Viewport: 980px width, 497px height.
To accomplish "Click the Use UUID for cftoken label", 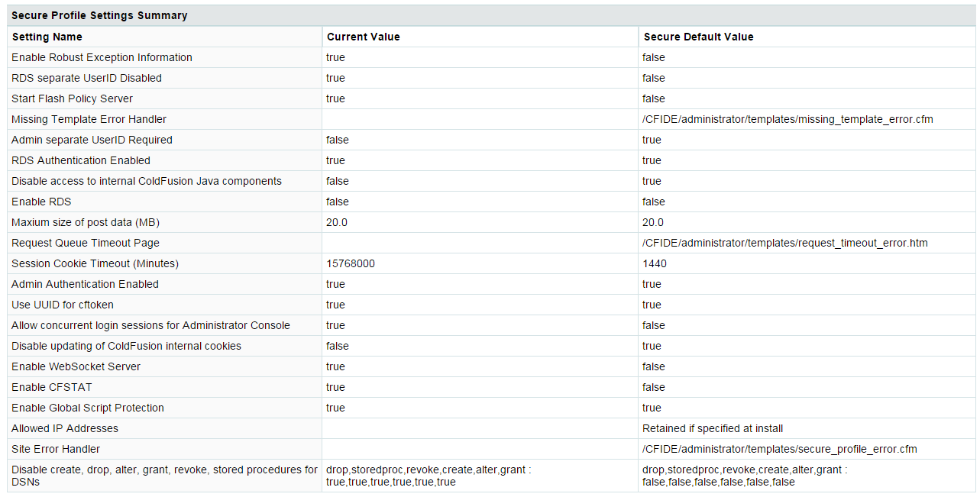I will (x=63, y=305).
